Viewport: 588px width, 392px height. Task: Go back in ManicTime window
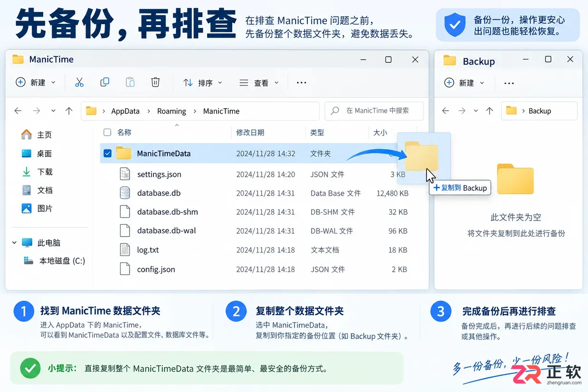tap(18, 111)
